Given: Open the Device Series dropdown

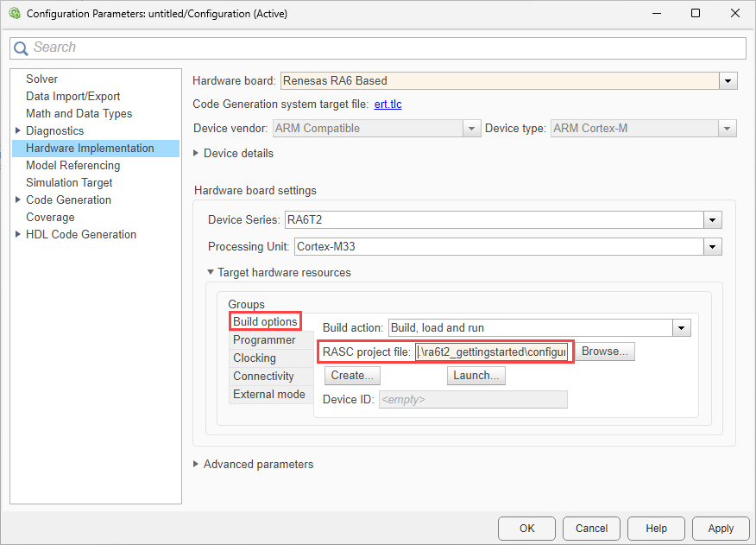Looking at the screenshot, I should [x=712, y=220].
